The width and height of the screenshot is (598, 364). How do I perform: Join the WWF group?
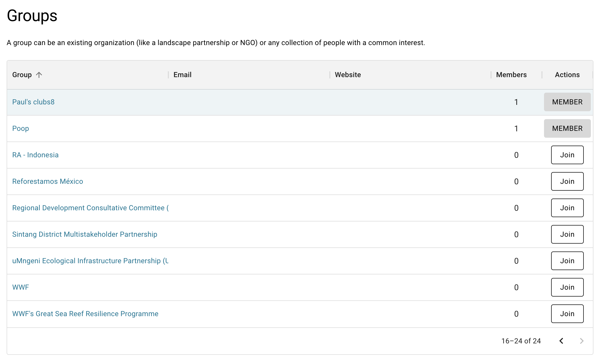567,287
